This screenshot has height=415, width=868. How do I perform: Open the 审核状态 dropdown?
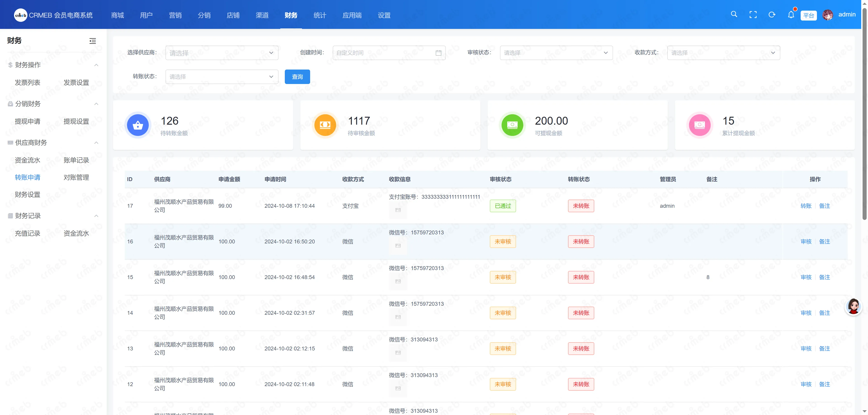[556, 53]
